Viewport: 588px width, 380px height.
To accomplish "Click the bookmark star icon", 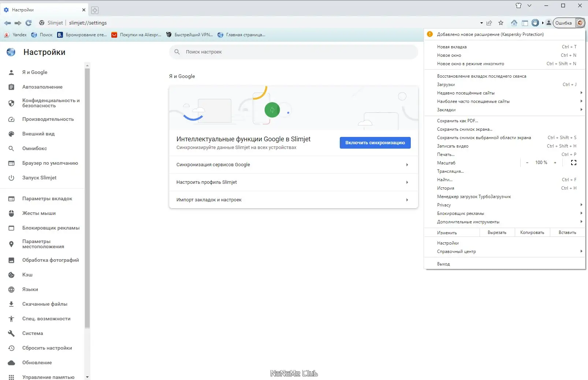I will (x=501, y=23).
